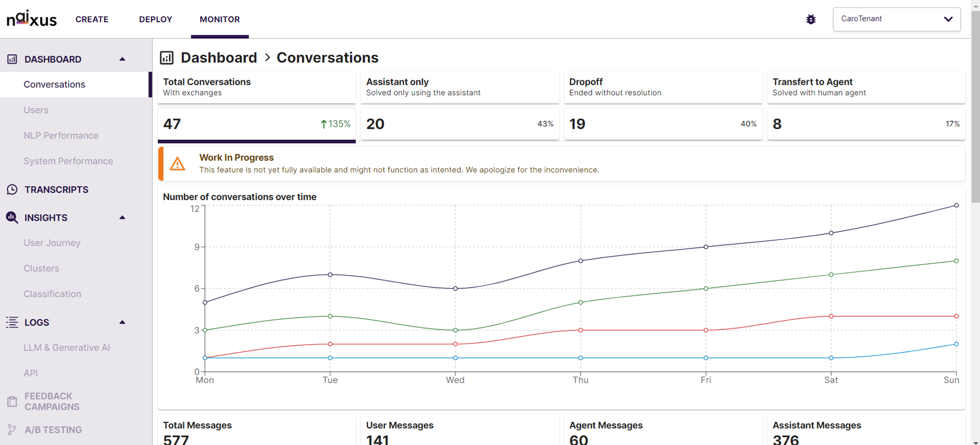Viewport: 980px width, 445px height.
Task: Click the 135% increase percentage
Action: point(339,124)
